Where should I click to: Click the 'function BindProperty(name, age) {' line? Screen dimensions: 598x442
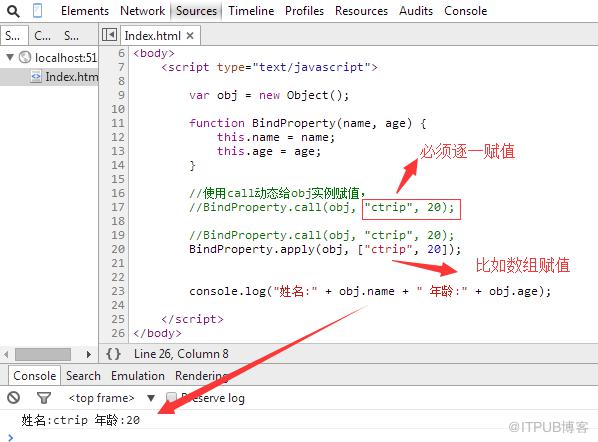click(x=307, y=123)
